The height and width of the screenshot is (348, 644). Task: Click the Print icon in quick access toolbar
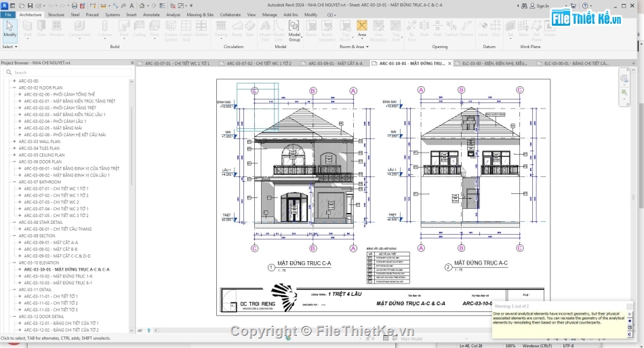pos(75,5)
